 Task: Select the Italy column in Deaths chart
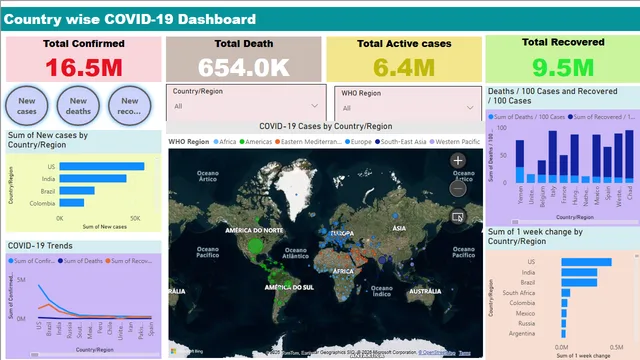tap(553, 156)
